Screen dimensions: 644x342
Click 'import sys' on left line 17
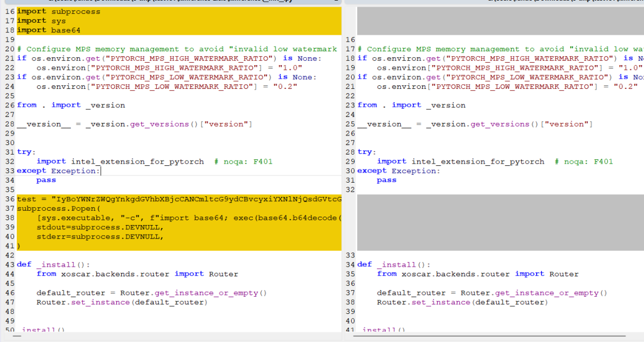(x=41, y=21)
